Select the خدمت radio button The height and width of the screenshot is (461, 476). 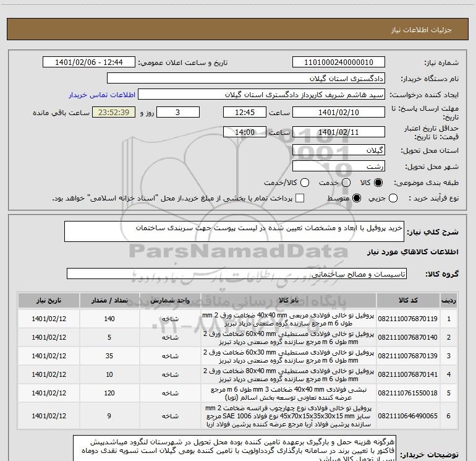(x=346, y=183)
